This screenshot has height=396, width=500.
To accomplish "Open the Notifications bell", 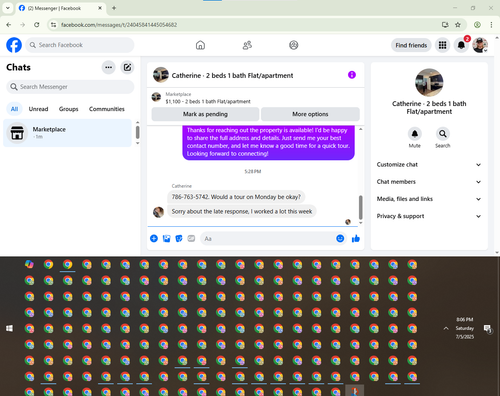I will [x=461, y=45].
